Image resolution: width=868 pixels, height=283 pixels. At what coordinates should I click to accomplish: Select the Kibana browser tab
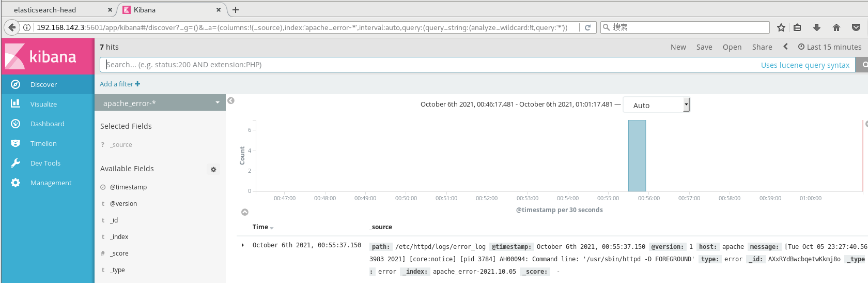[x=172, y=10]
